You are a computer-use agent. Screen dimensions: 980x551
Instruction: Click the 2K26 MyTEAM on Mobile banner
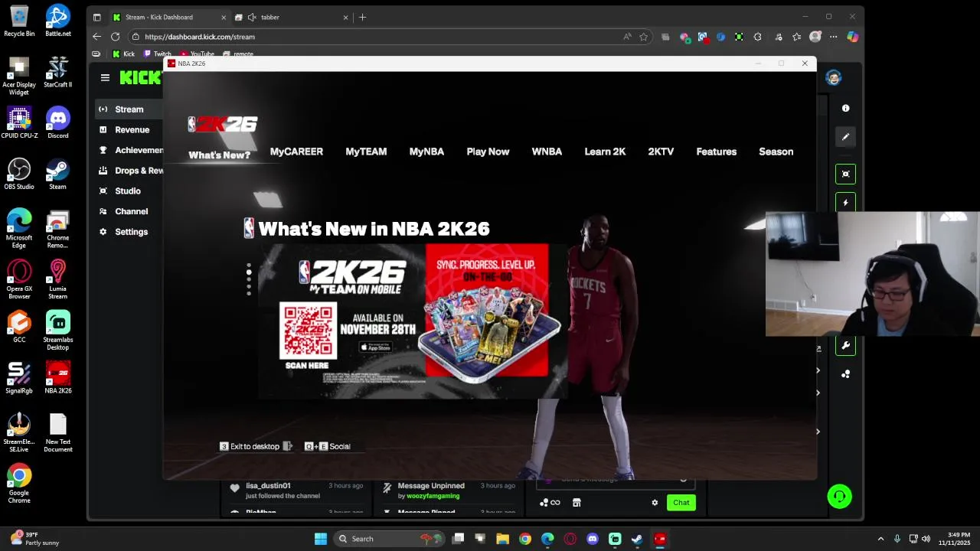tap(413, 321)
